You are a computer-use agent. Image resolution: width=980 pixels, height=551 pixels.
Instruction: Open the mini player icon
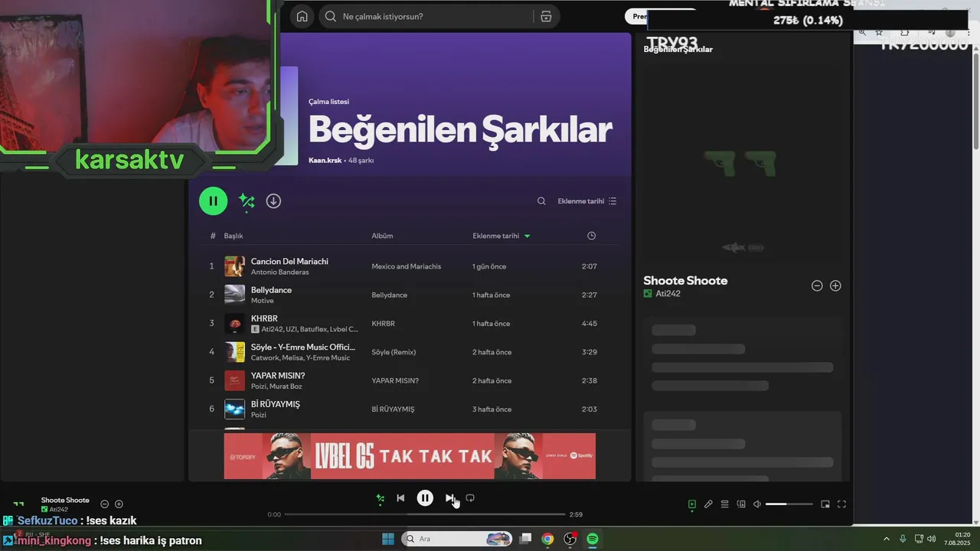825,504
